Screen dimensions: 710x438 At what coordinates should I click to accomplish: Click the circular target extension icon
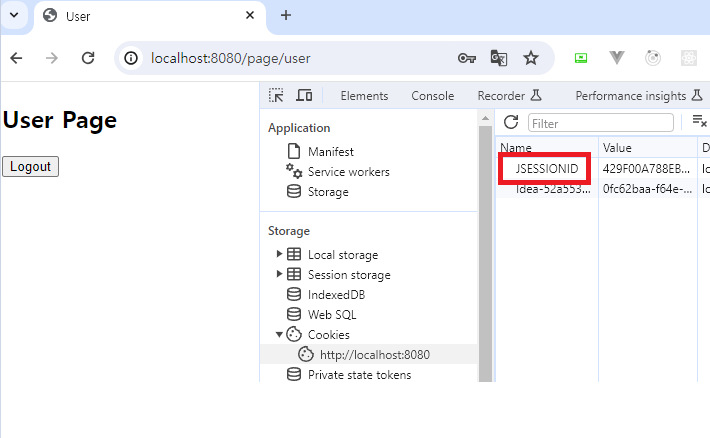(652, 58)
